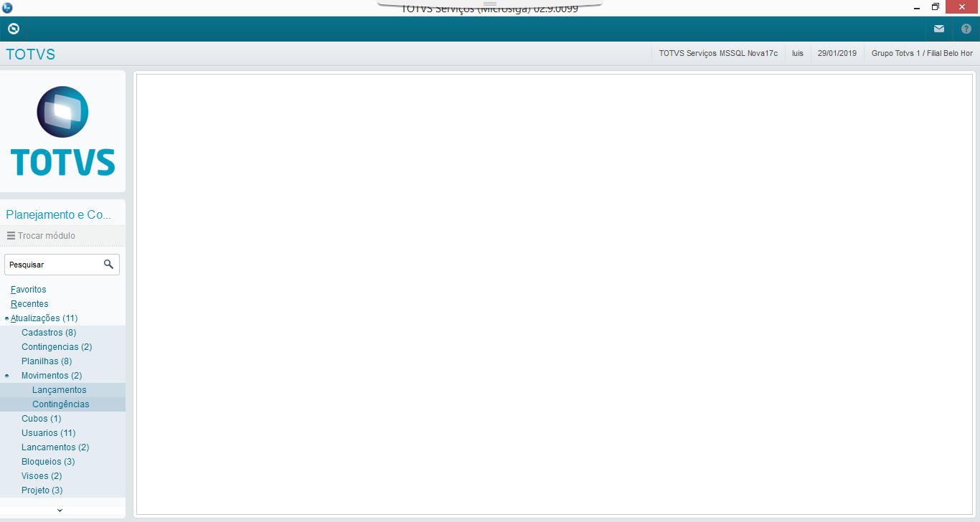Select the Atualizações (11) menu item
Viewport: 980px width, 522px height.
pos(44,318)
